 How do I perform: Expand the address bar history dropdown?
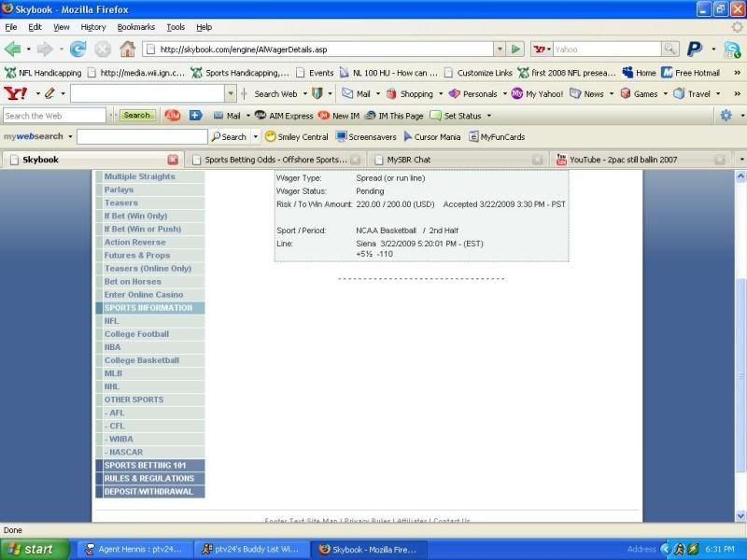[500, 49]
